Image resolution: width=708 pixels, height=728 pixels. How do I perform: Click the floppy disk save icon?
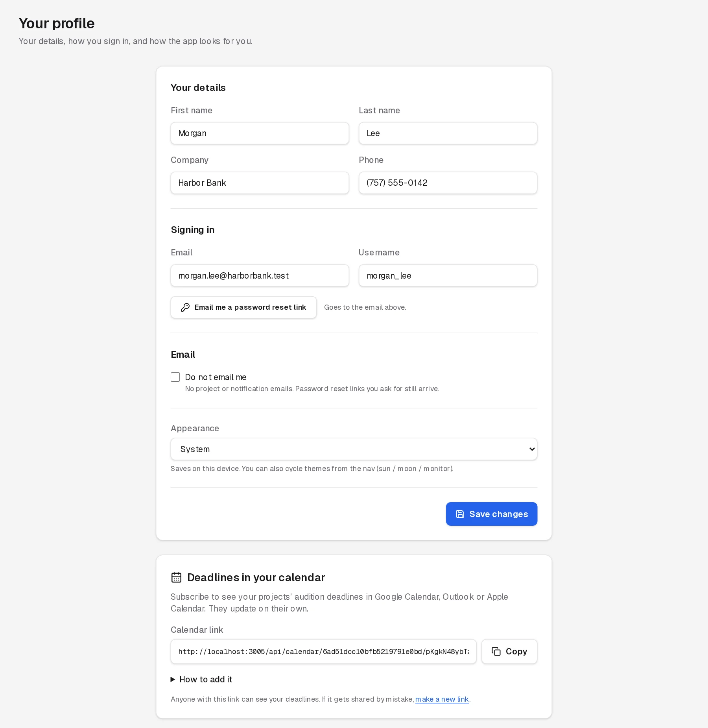pos(460,514)
